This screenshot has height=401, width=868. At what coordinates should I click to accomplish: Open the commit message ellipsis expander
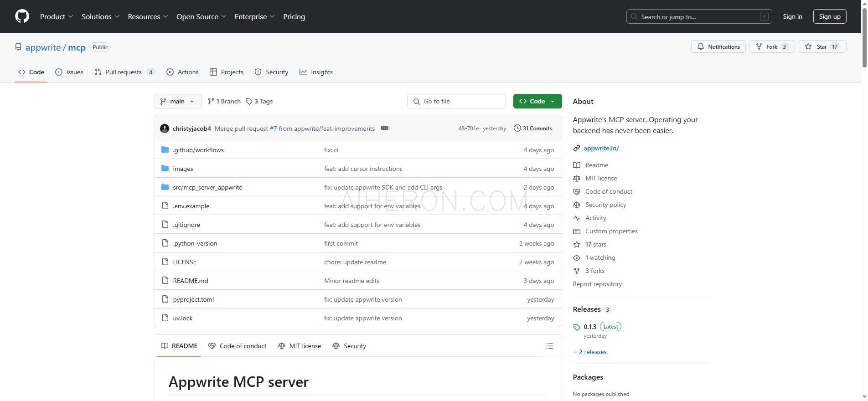click(385, 128)
